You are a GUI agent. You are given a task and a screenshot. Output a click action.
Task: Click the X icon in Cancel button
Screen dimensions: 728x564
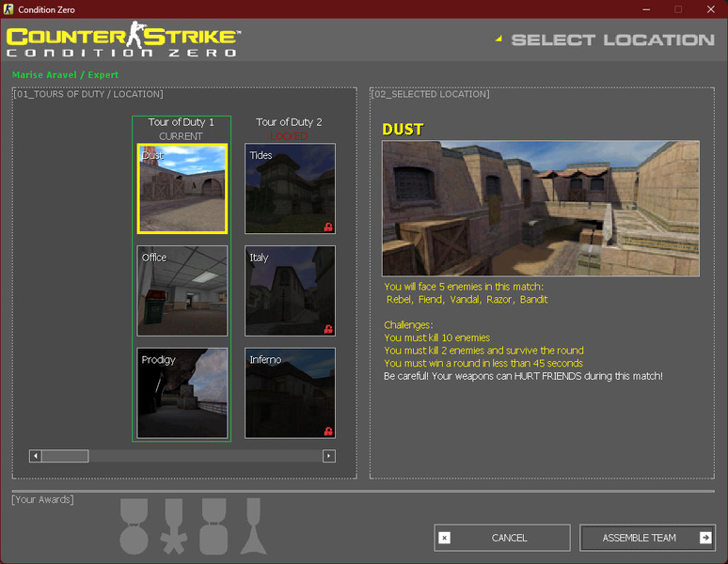(444, 538)
